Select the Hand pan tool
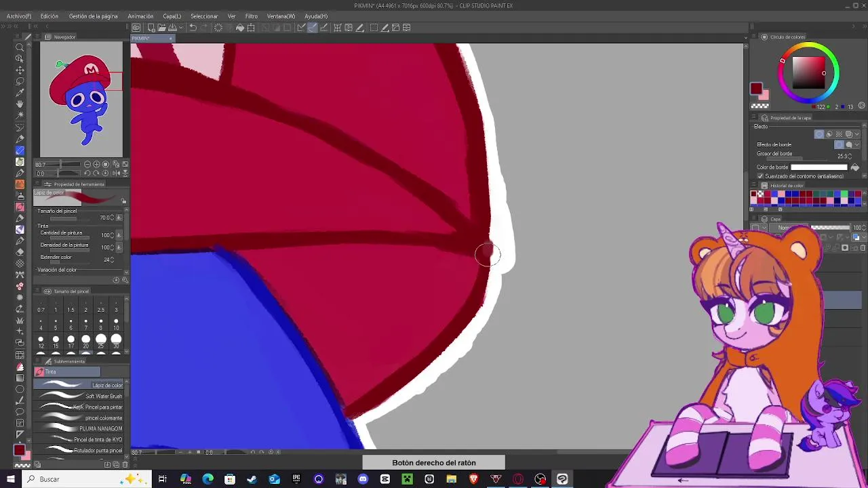The image size is (868, 488). pyautogui.click(x=20, y=104)
